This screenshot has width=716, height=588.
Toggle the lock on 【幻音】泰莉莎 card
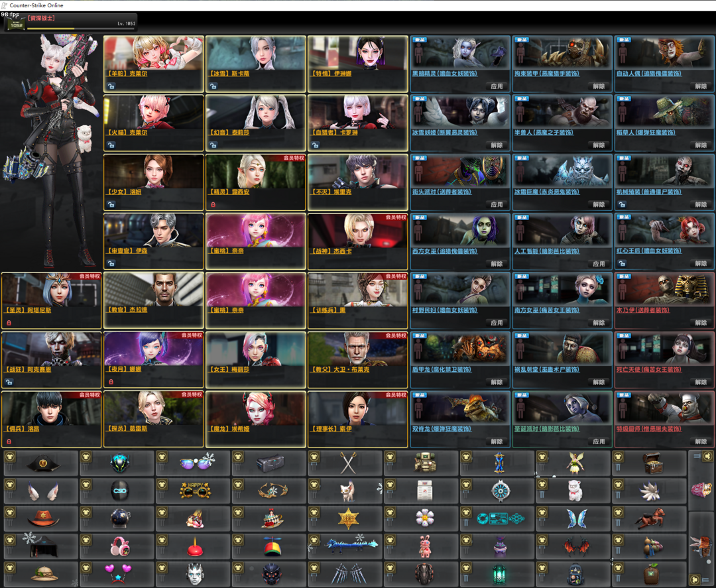[213, 145]
